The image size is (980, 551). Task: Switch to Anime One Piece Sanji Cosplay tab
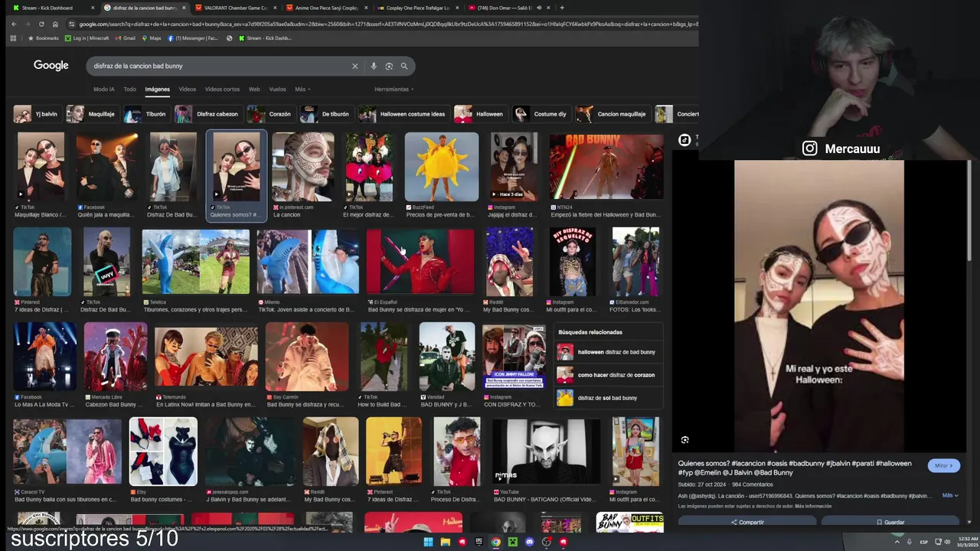pyautogui.click(x=325, y=8)
